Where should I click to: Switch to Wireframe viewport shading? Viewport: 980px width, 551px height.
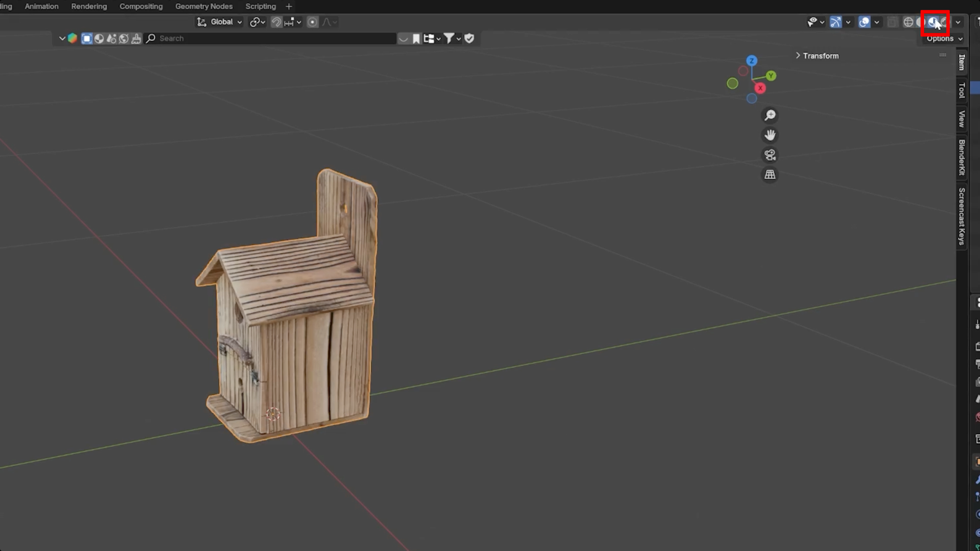click(x=908, y=22)
